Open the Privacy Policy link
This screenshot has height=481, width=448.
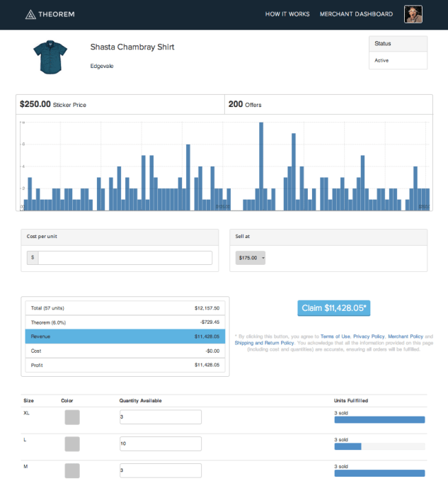pos(368,336)
